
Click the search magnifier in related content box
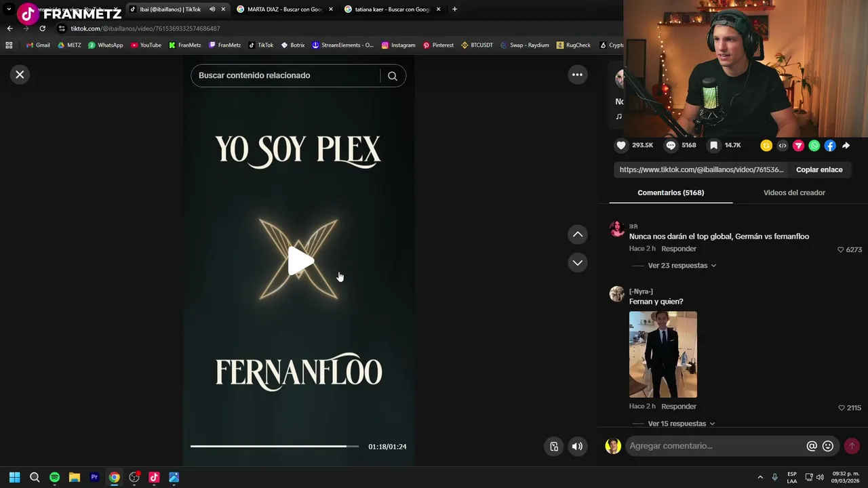coord(393,76)
